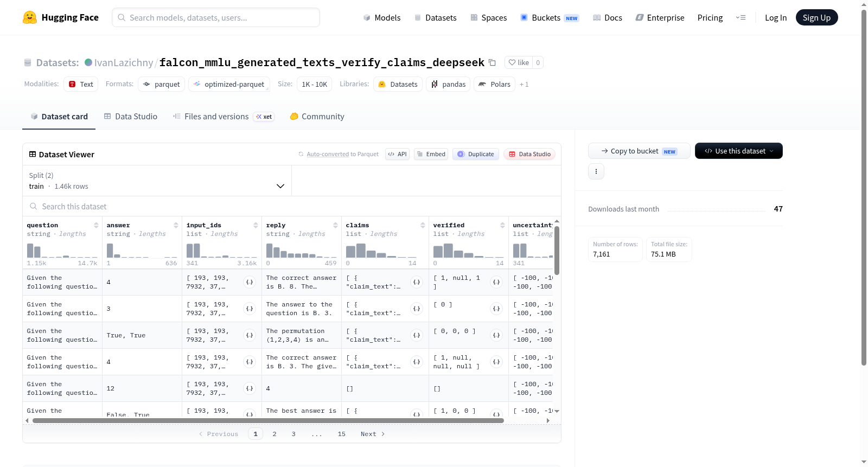Focus the Search this dataset field
Screen dimensions: 868x467
pos(292,206)
